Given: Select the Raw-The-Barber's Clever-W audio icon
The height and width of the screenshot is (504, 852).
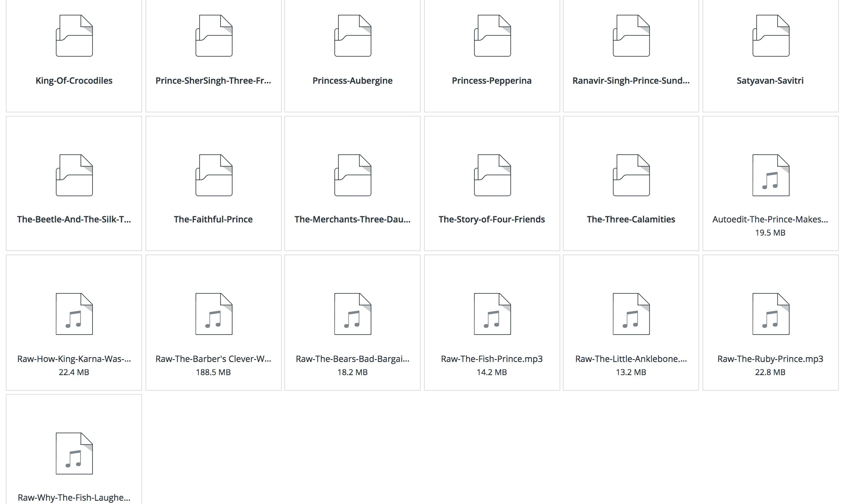Looking at the screenshot, I should coord(214,314).
